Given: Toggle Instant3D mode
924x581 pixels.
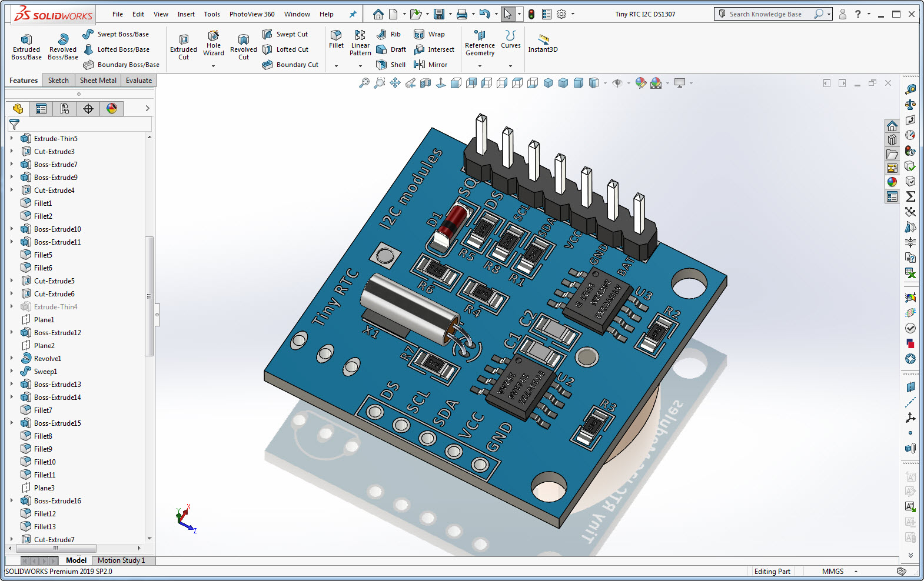Looking at the screenshot, I should [543, 43].
